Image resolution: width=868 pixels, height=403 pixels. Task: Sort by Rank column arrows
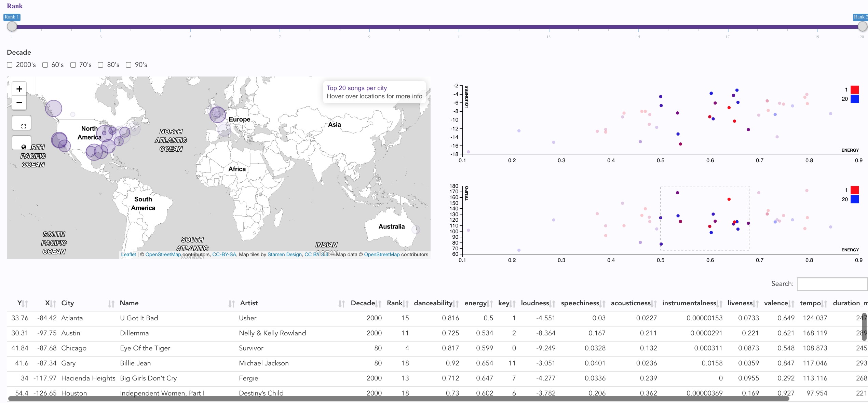tap(406, 304)
